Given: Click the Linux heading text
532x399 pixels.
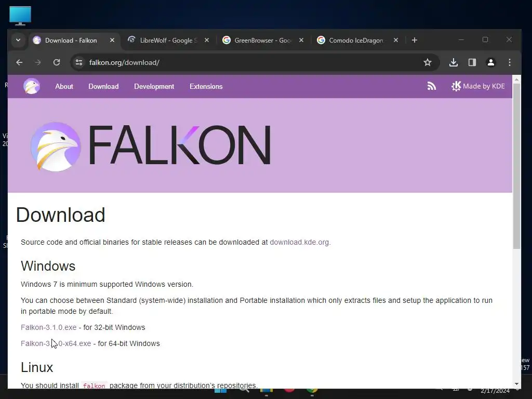Looking at the screenshot, I should point(37,367).
